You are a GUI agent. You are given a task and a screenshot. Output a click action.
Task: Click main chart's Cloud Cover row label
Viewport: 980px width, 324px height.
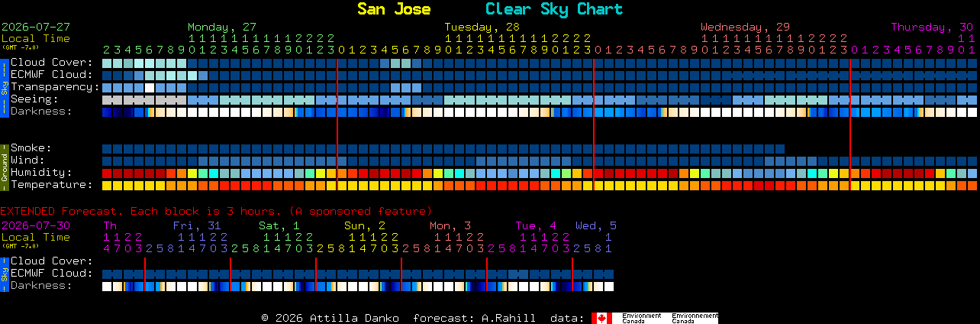coord(52,63)
